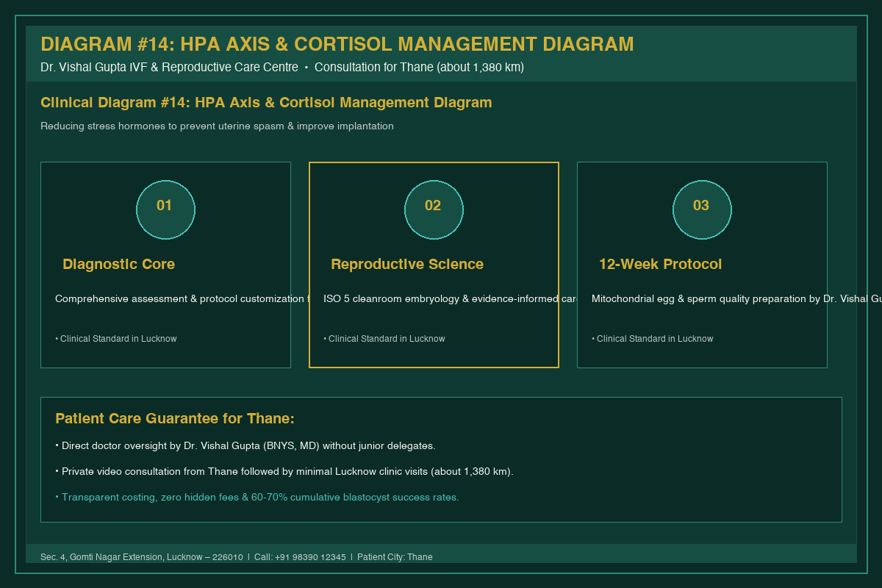Click the footer address 'Sec. 4, Gomti Nagar Extension'

[x=142, y=557]
